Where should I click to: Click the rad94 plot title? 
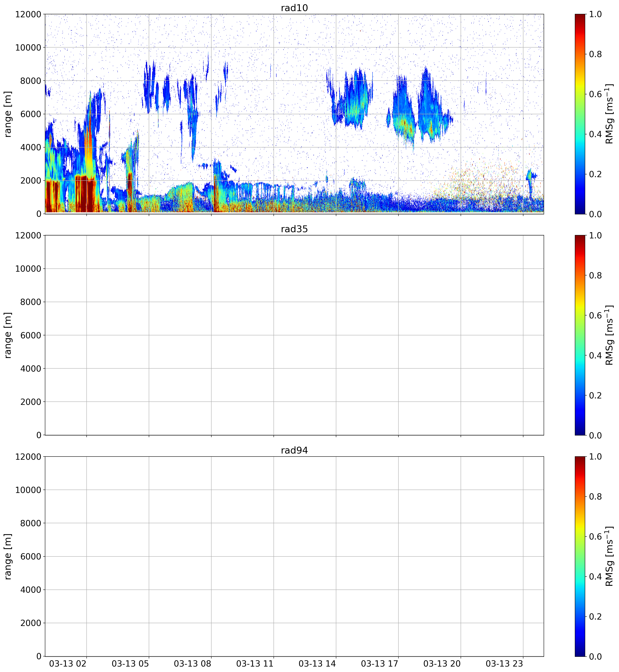pos(294,451)
